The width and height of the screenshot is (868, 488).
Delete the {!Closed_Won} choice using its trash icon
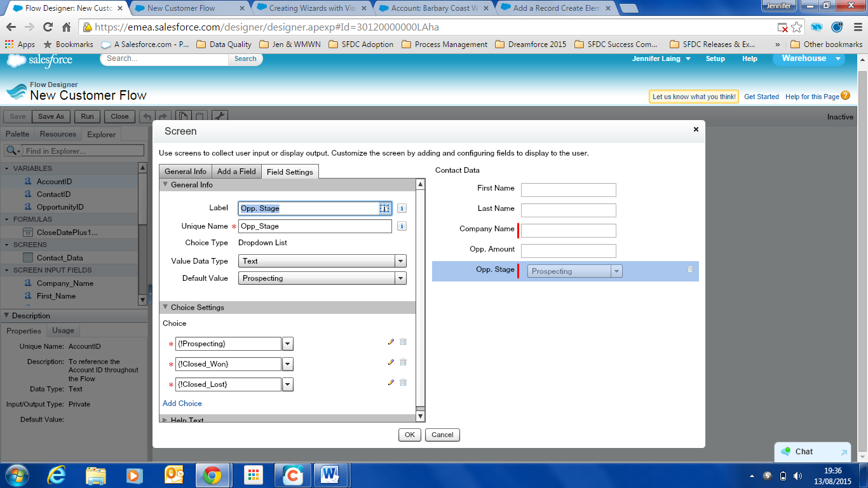pyautogui.click(x=403, y=362)
